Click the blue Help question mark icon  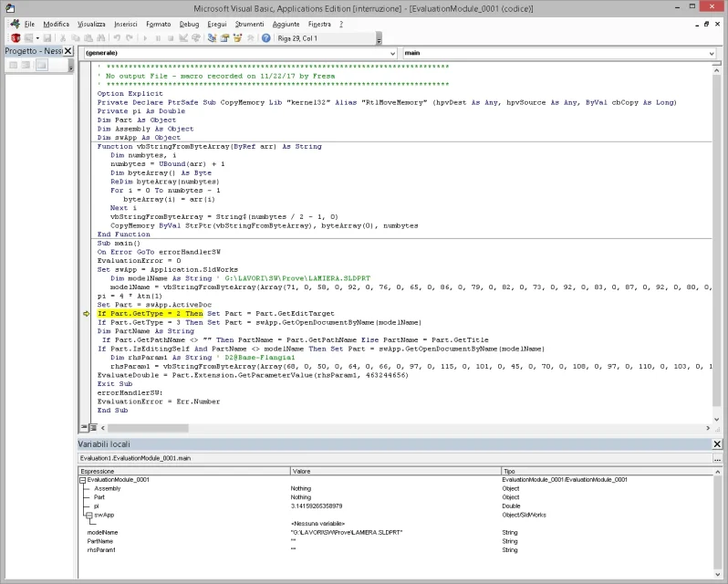pos(265,38)
